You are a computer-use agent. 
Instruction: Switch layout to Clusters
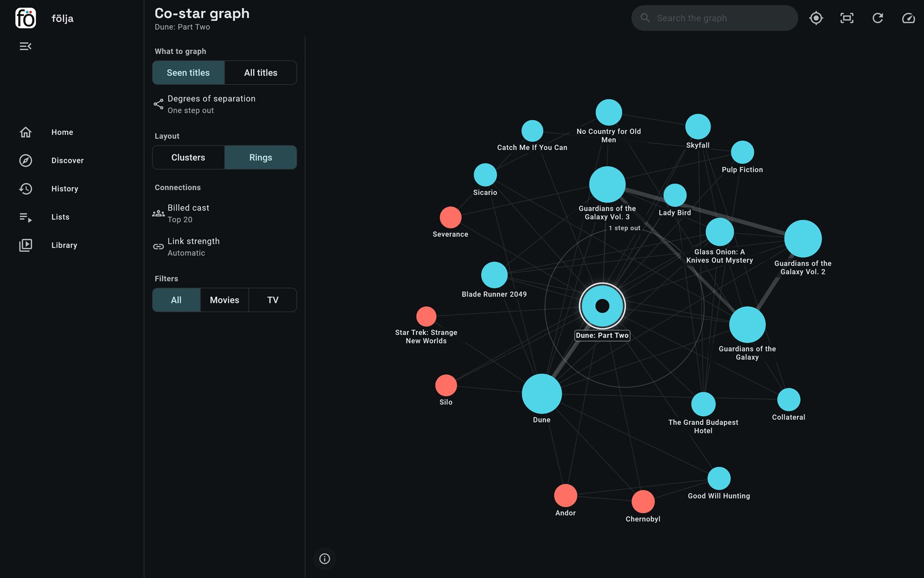tap(188, 157)
